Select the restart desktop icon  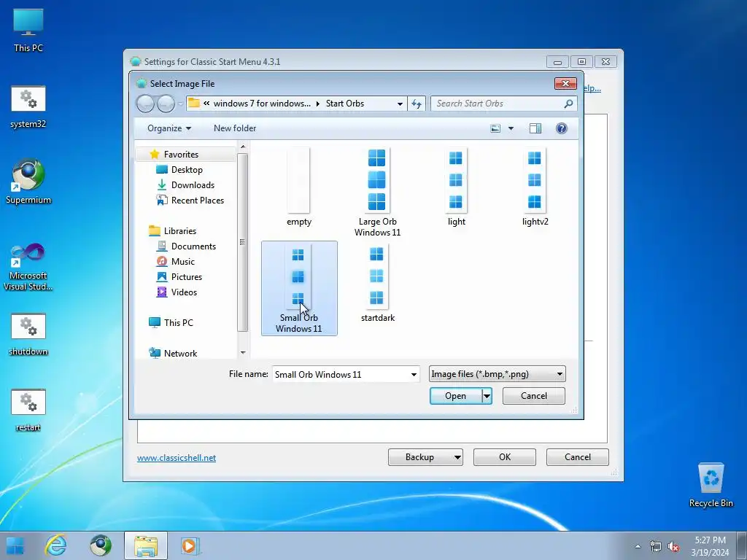point(28,411)
